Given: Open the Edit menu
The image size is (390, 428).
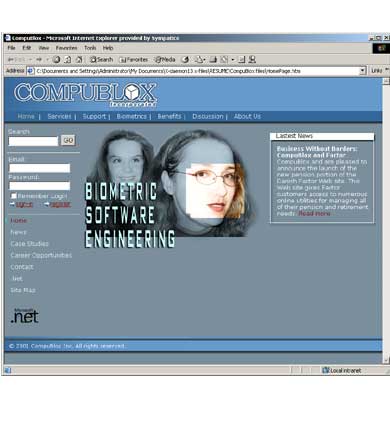Looking at the screenshot, I should [27, 48].
